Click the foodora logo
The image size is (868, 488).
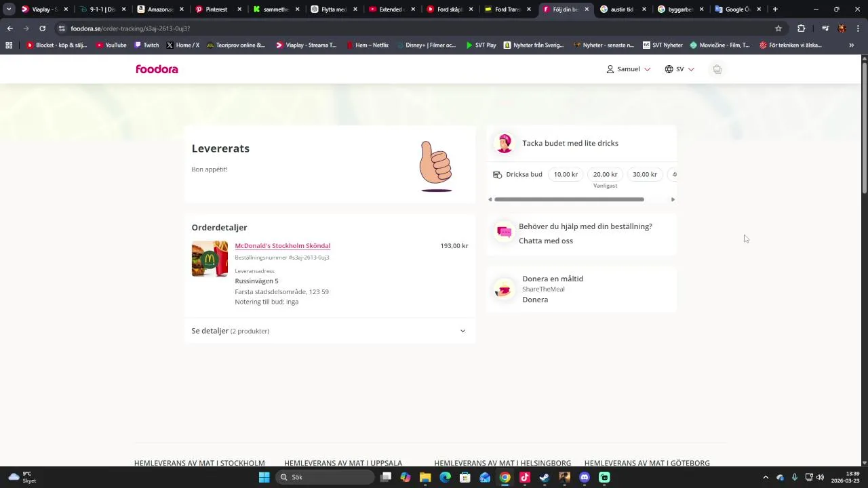157,69
